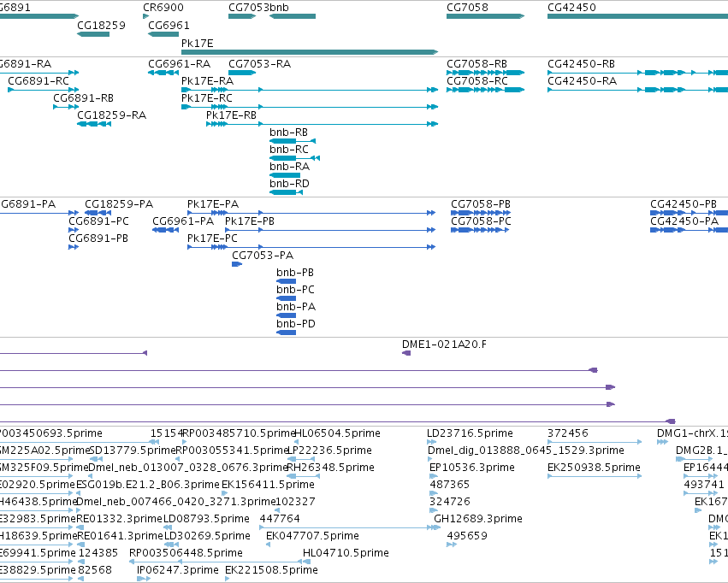Image resolution: width=728 pixels, height=583 pixels.
Task: Select the DME1-021A20.F feature
Action: pos(406,353)
